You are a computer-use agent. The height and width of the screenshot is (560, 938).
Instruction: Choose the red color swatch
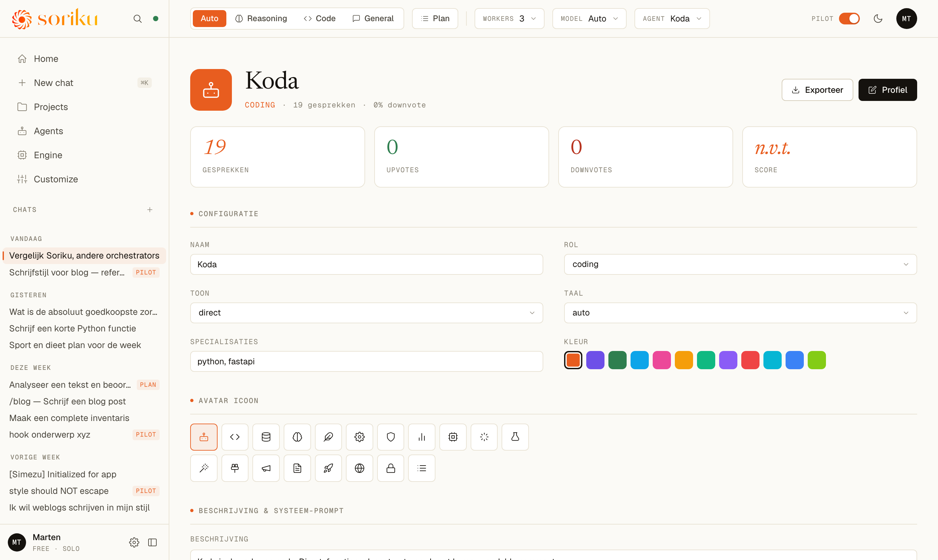750,360
